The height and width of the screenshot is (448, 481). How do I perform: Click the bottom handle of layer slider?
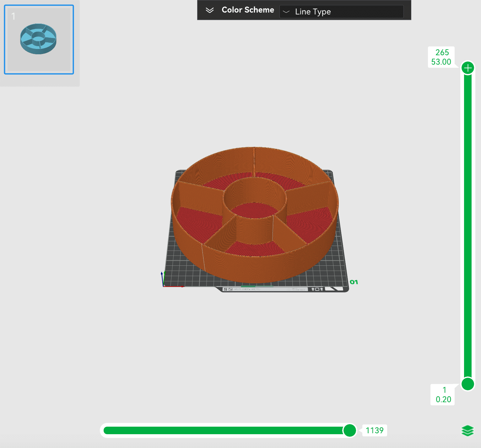click(467, 384)
